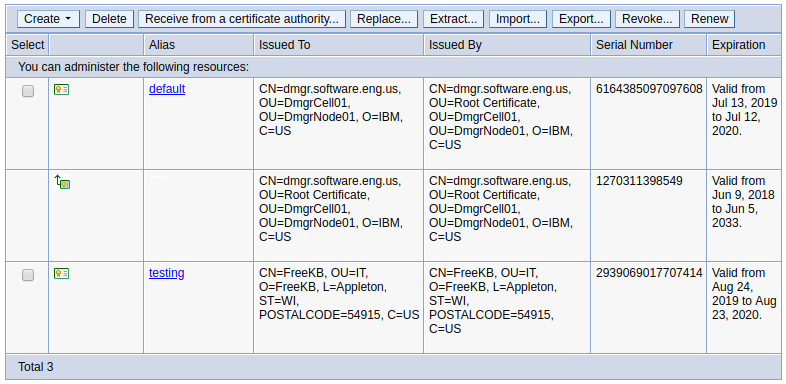Click the Expiration column header
786x384 pixels.
point(744,45)
